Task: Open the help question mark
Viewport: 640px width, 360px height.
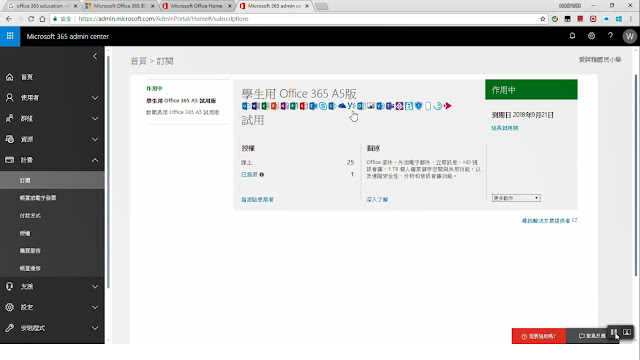Action: (x=610, y=36)
